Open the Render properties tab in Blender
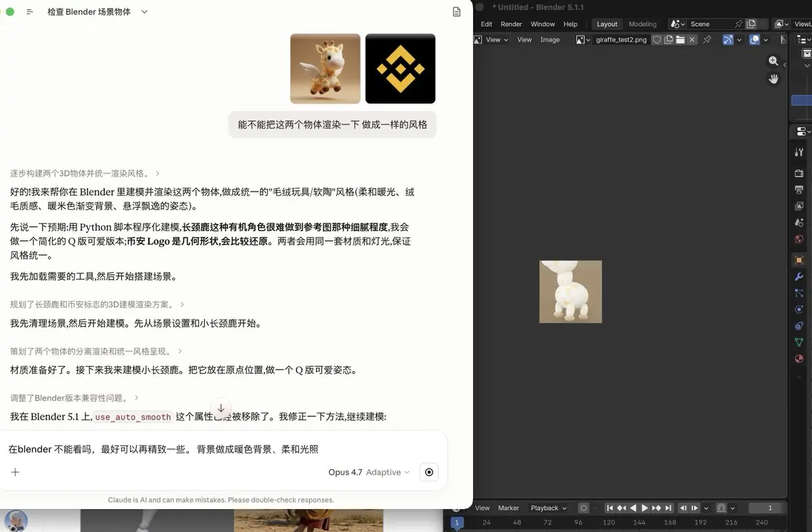 coord(799,173)
